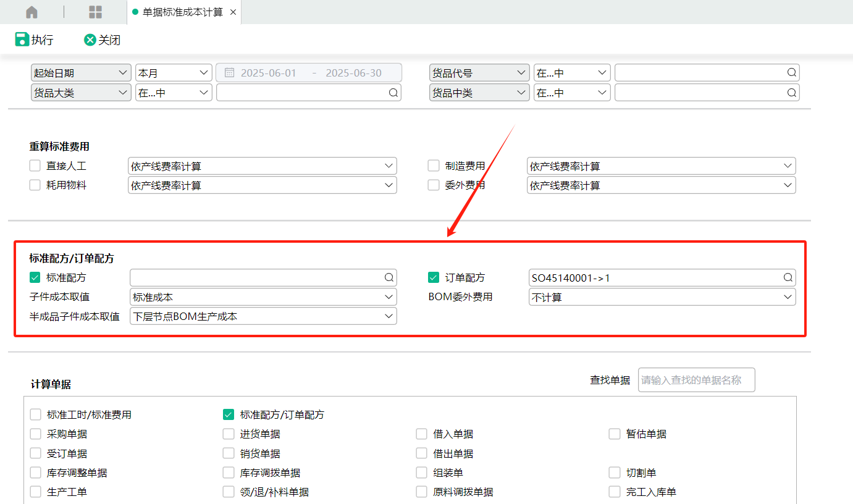Open the app grid menu icon
The width and height of the screenshot is (853, 504).
coord(96,12)
